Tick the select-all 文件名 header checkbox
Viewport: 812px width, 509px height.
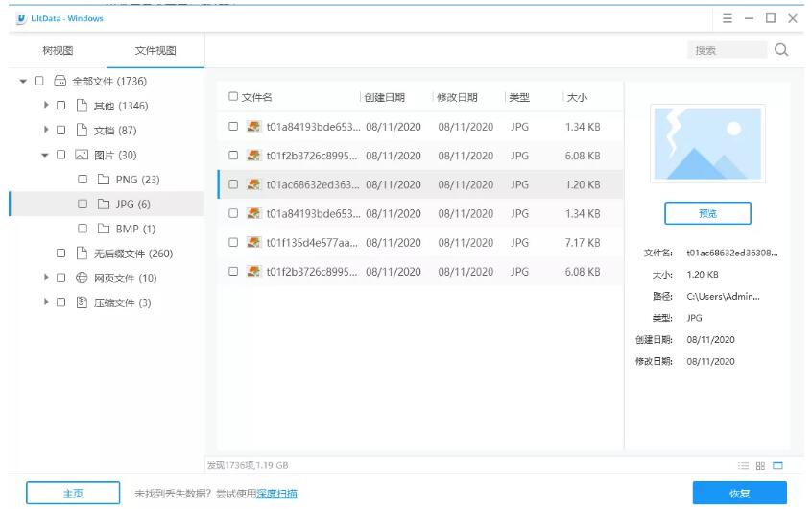click(x=233, y=97)
